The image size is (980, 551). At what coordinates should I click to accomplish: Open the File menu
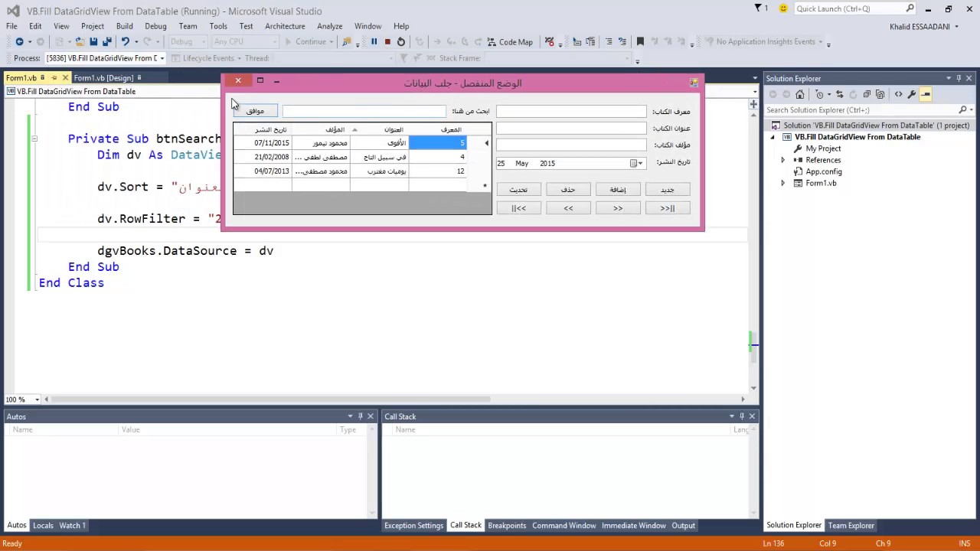[11, 26]
